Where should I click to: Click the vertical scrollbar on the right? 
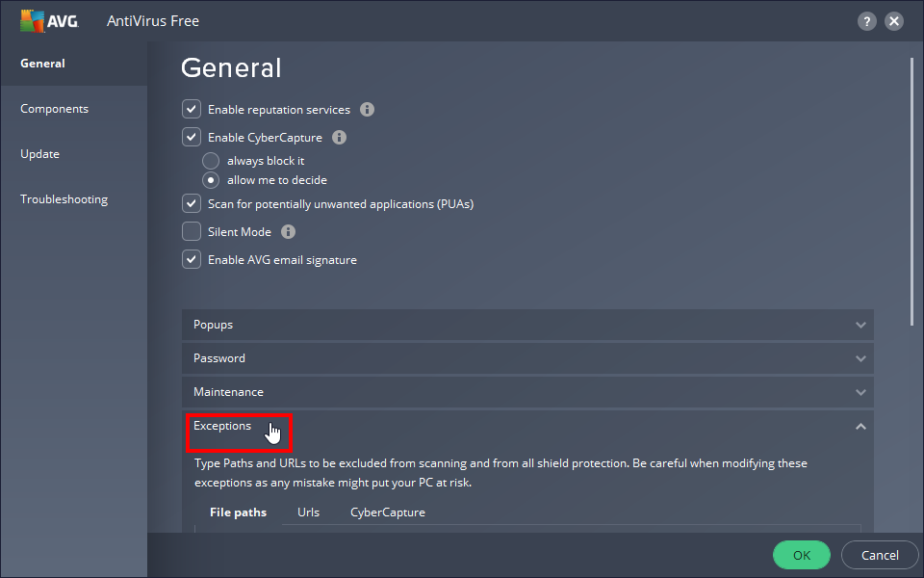point(911,193)
